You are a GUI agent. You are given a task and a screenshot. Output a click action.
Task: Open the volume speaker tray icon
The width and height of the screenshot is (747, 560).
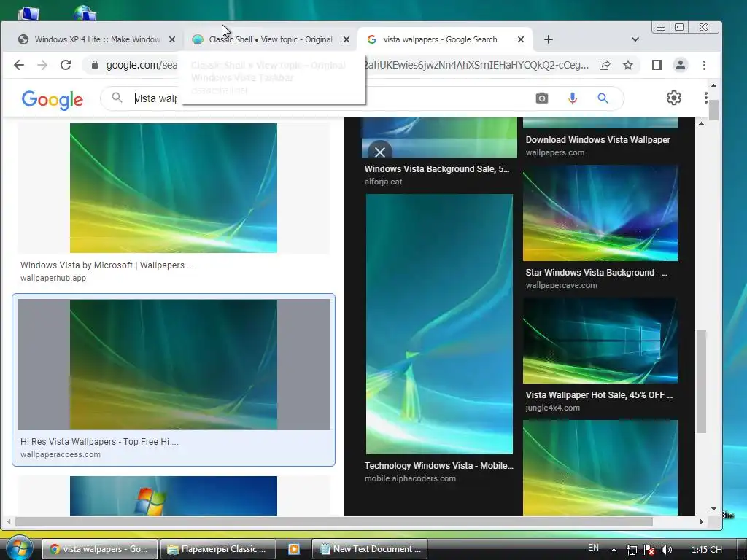[667, 550]
